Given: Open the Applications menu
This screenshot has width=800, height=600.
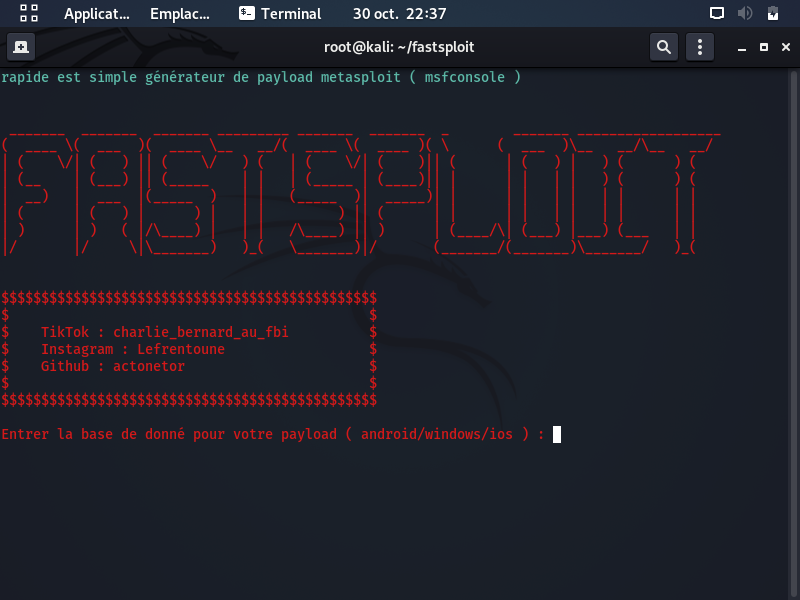Looking at the screenshot, I should [x=97, y=14].
